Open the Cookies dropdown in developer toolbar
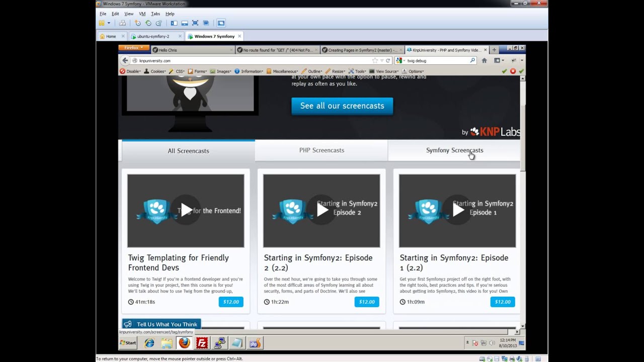The image size is (644, 362). click(x=155, y=71)
